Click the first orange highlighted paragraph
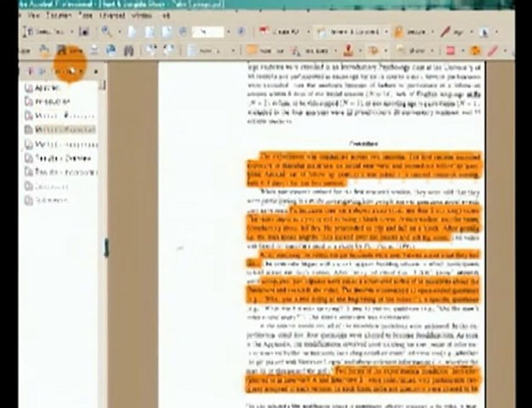 pos(363,170)
